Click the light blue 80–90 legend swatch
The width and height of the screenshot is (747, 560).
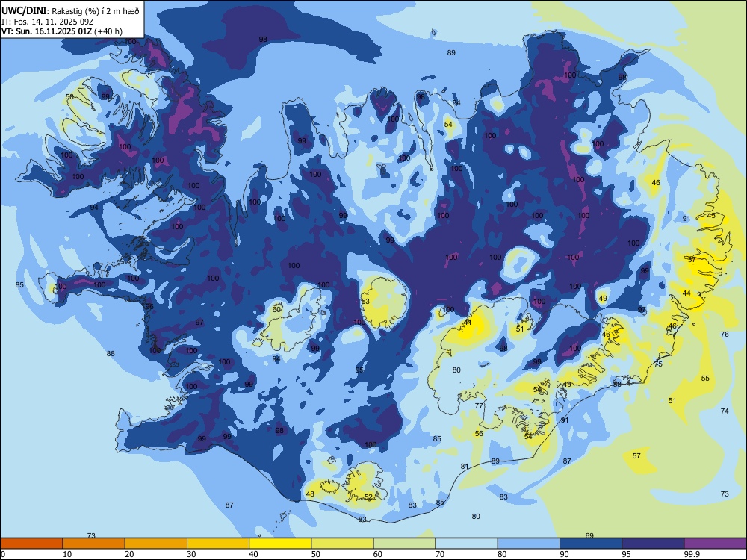coord(529,544)
